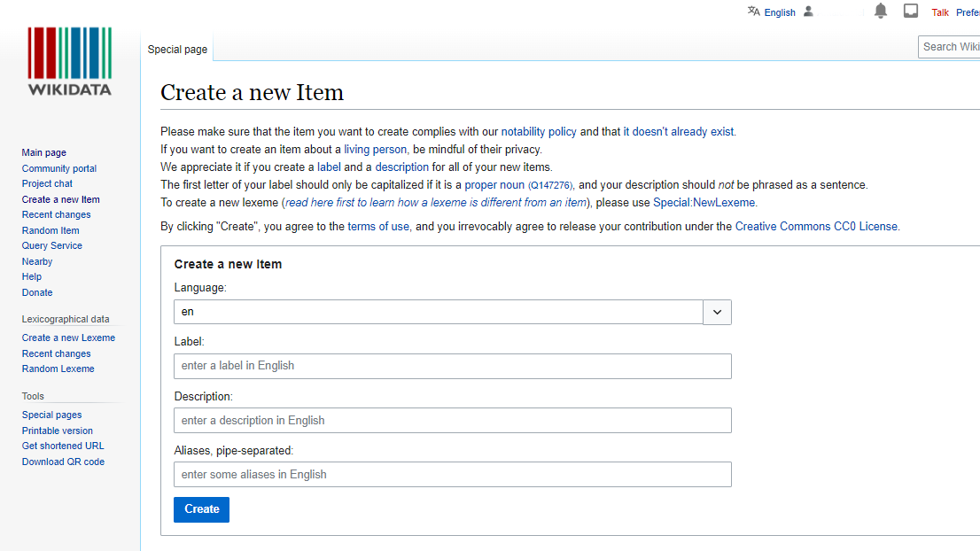Image resolution: width=980 pixels, height=551 pixels.
Task: Go to Main page in sidebar
Action: (x=44, y=153)
